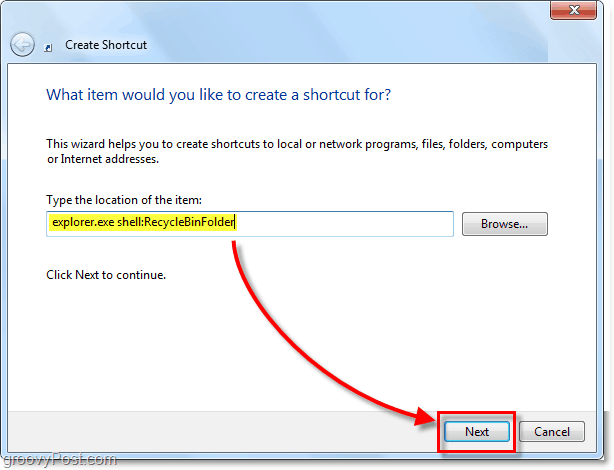
Task: Click the Next button
Action: click(x=477, y=432)
